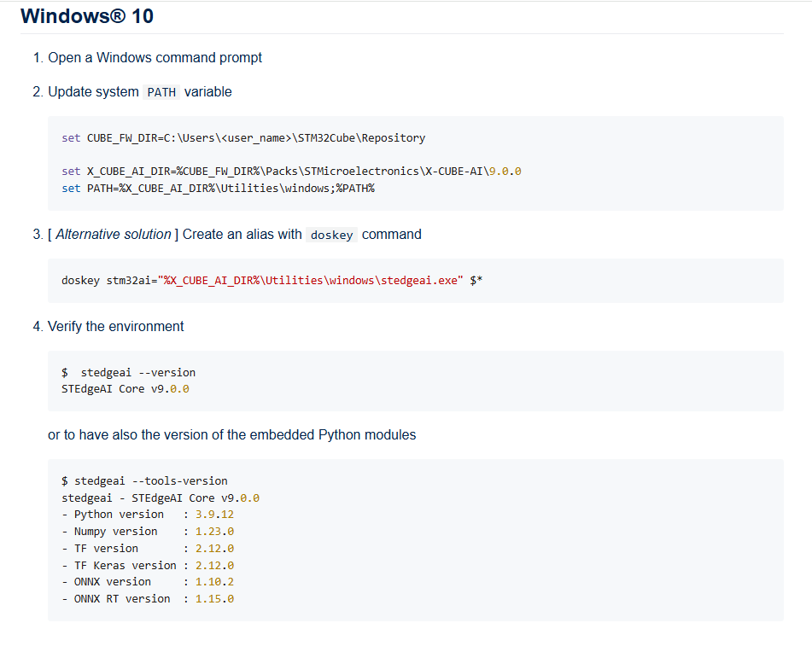Click the TF version 2.12.0 line
The image size is (812, 646).
[x=148, y=548]
